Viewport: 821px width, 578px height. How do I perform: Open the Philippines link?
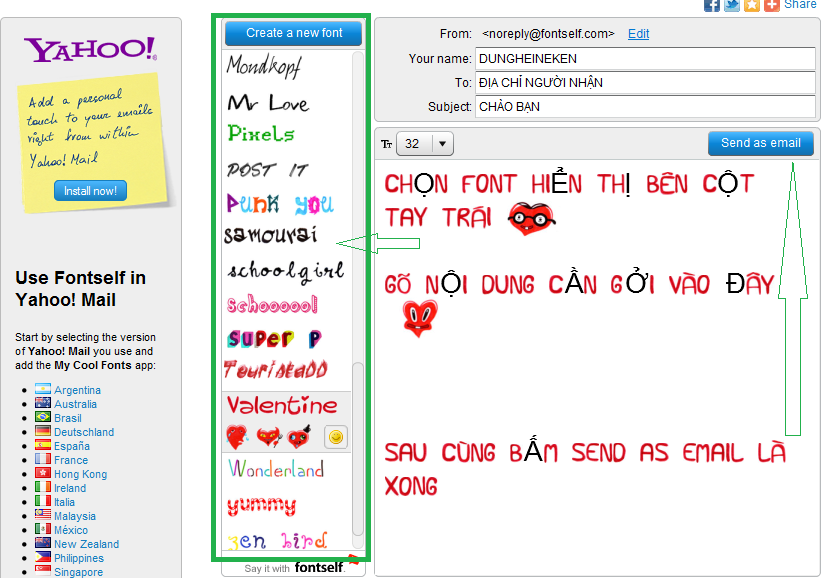[79, 559]
